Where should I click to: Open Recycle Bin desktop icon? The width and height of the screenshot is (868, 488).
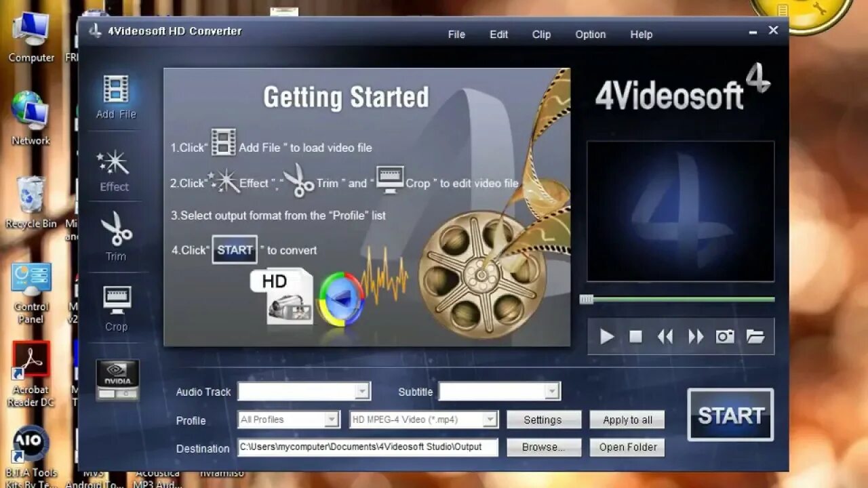(x=31, y=203)
